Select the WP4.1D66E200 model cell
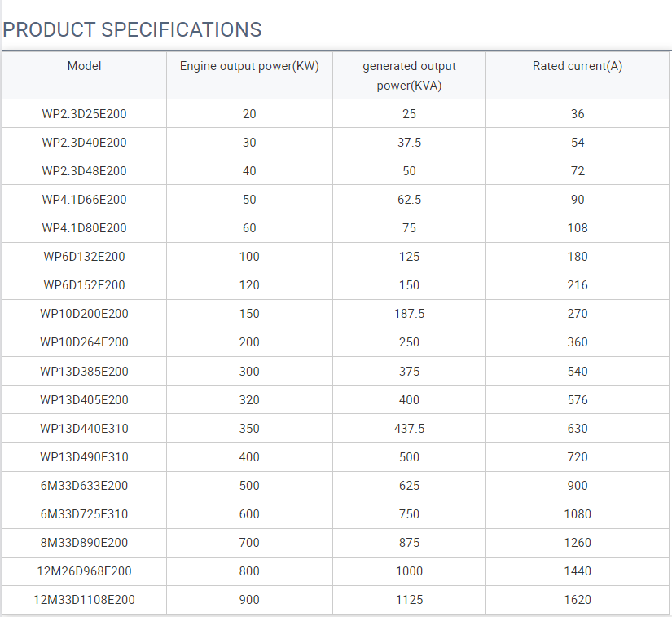Image resolution: width=672 pixels, height=617 pixels. coord(85,200)
